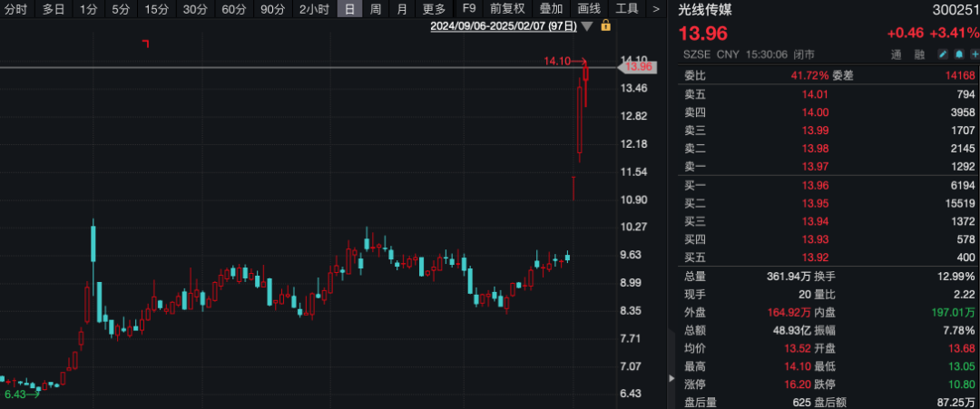Select the 30分 period tab
The width and height of the screenshot is (980, 409).
[195, 9]
